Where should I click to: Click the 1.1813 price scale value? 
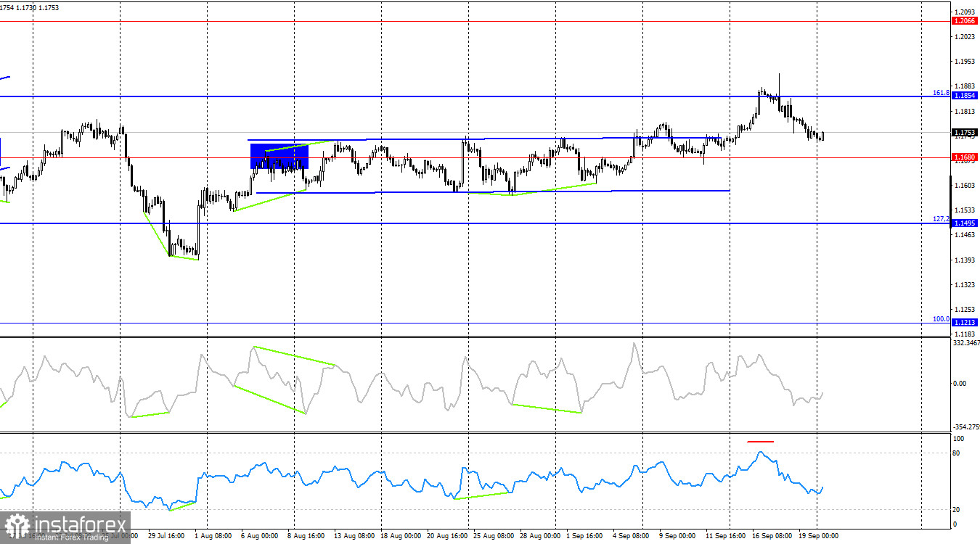tap(965, 111)
